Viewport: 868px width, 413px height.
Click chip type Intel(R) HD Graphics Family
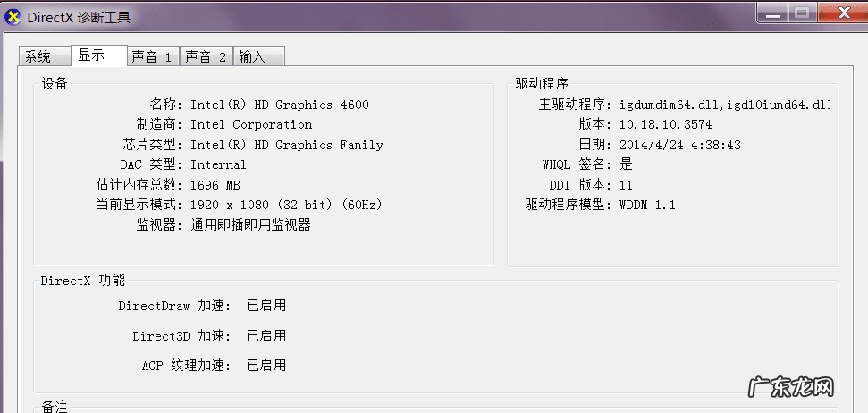pyautogui.click(x=287, y=145)
